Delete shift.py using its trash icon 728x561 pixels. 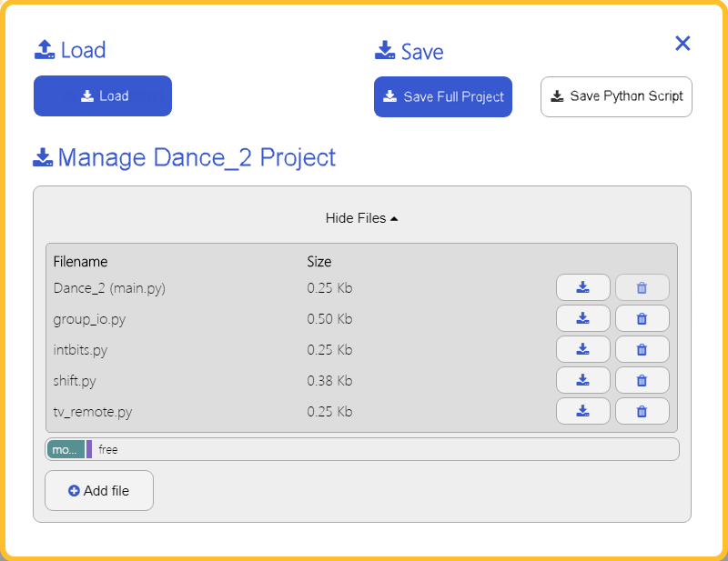tap(642, 380)
